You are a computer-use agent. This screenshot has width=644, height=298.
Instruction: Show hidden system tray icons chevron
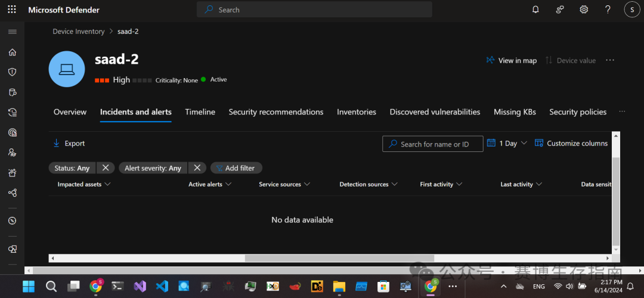click(503, 286)
